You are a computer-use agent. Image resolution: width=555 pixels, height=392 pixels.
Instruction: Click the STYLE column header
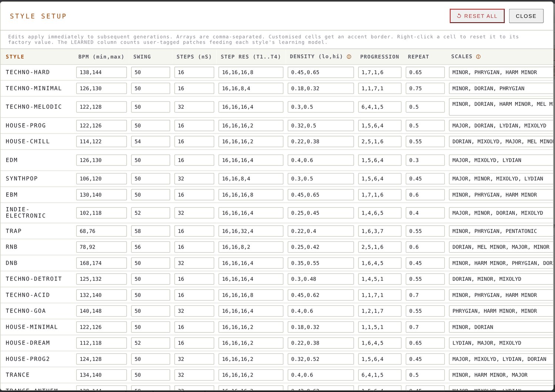pyautogui.click(x=15, y=57)
